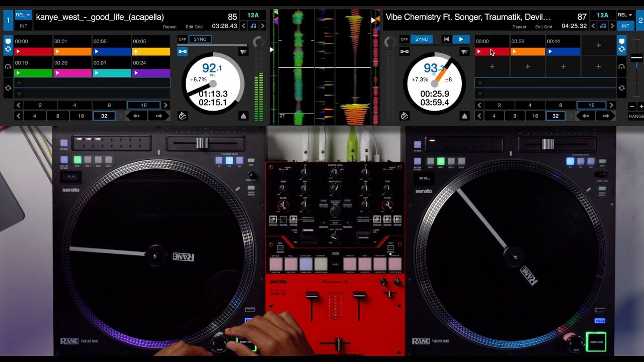
Task: Click the keylock icon on deck 1
Action: [182, 51]
